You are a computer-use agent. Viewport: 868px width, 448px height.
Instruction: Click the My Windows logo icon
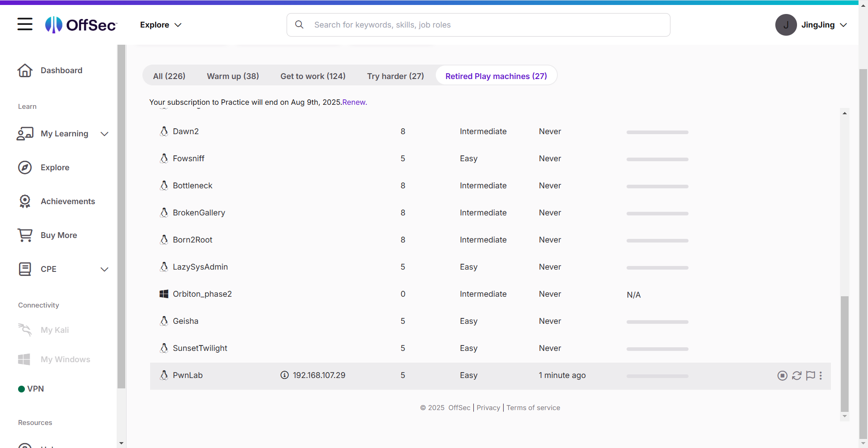point(24,359)
